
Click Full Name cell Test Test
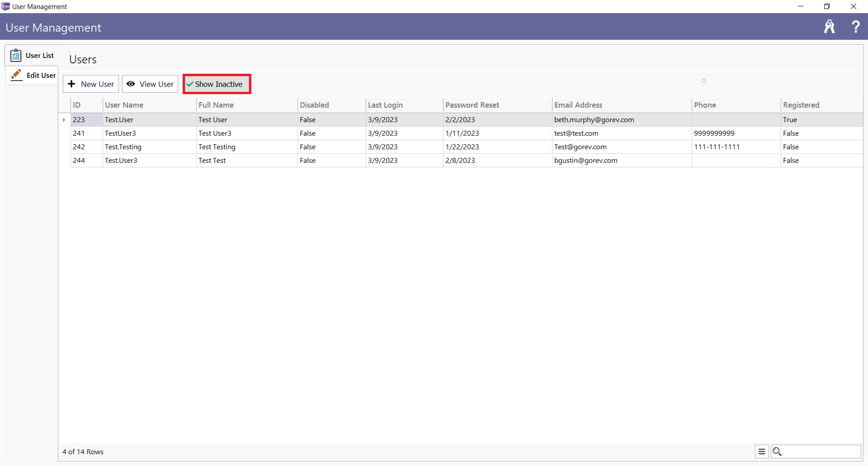tap(247, 161)
